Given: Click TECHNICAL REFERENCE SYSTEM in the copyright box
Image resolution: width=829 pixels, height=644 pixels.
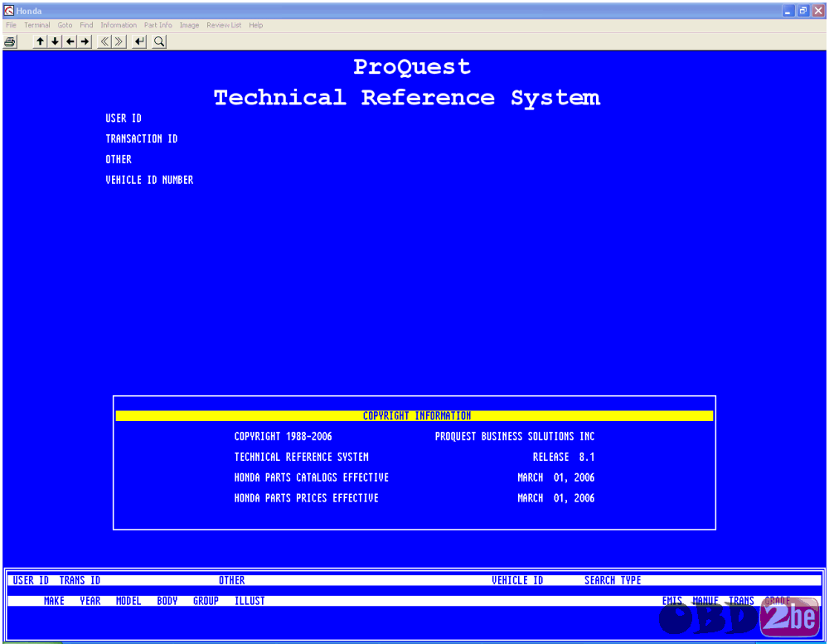Looking at the screenshot, I should coord(302,457).
